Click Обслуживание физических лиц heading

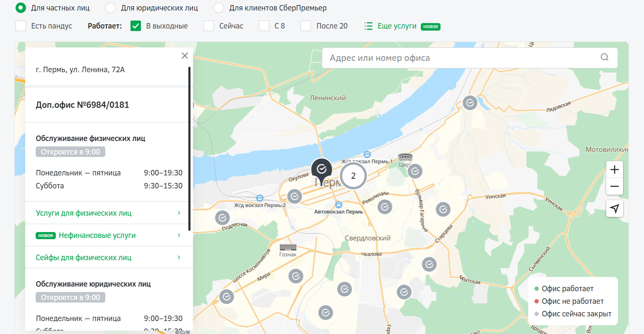(91, 138)
